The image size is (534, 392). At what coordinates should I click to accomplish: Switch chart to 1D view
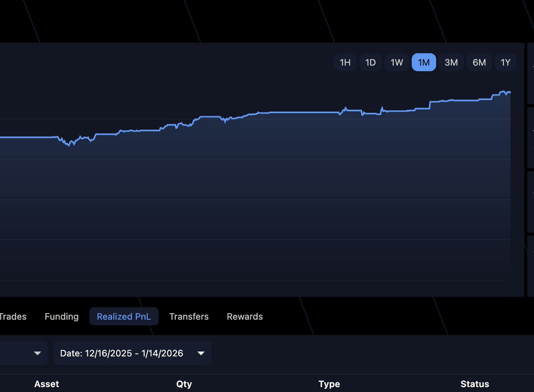[370, 62]
